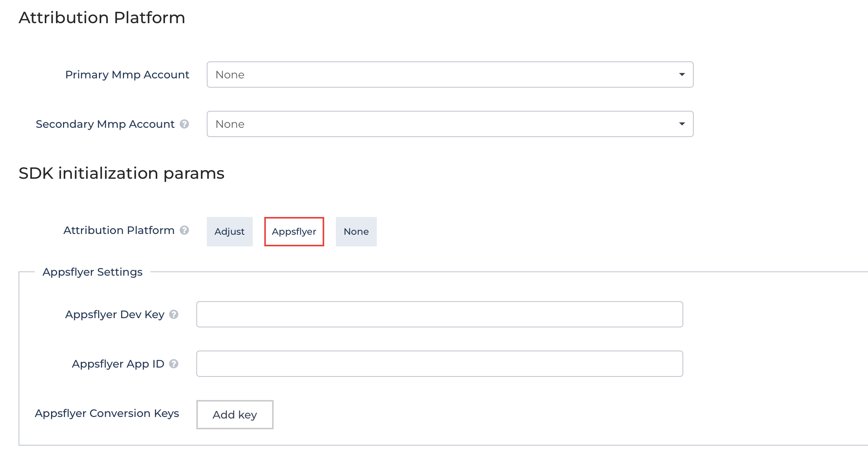
Task: Click the Adjust attribution platform button
Action: coord(230,232)
